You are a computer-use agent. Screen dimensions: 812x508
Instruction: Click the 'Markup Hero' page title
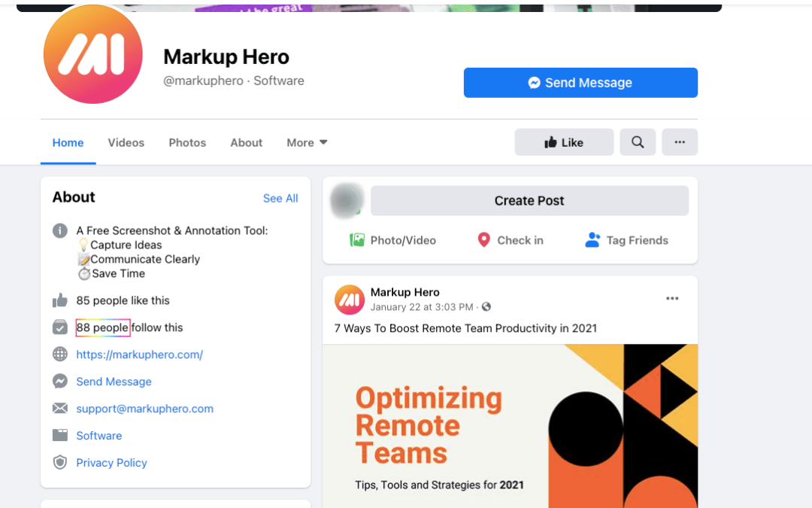[226, 57]
